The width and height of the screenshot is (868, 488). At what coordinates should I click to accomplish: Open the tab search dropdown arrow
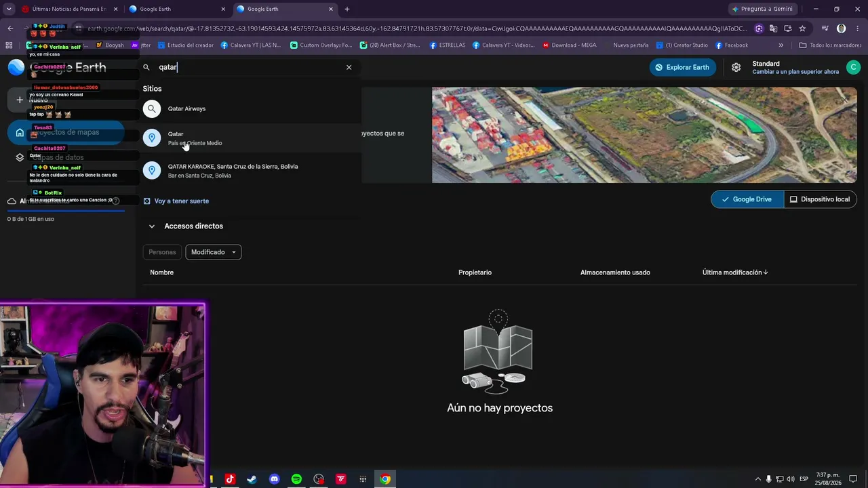(9, 9)
